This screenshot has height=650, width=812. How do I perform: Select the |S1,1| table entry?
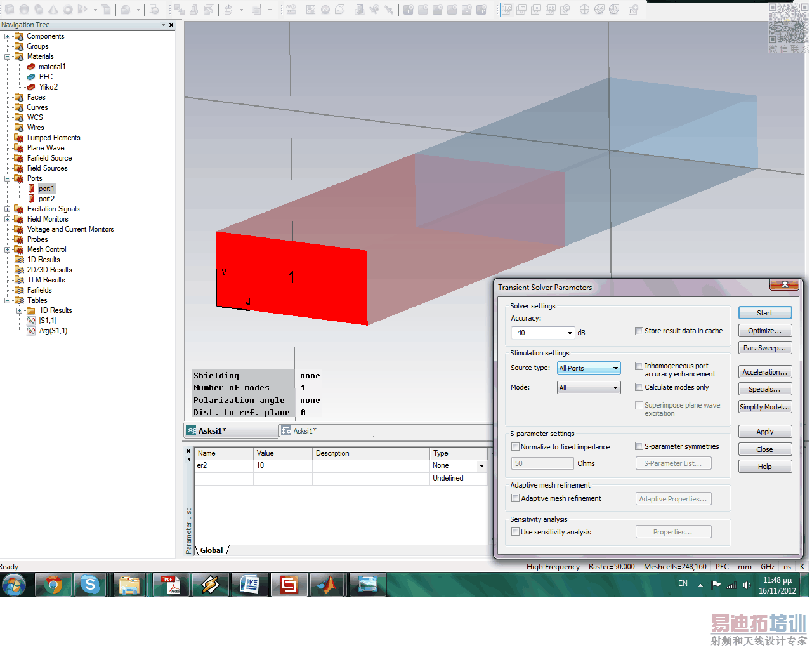[x=48, y=321]
